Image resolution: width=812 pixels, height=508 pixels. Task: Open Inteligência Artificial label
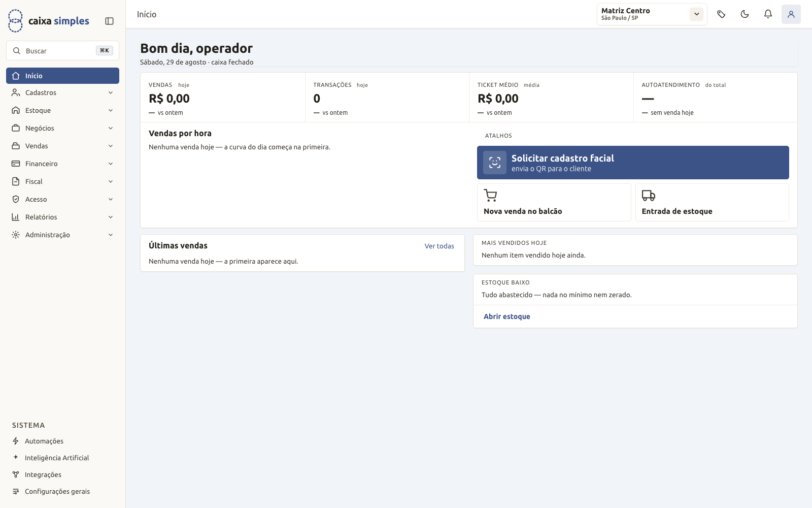tap(57, 458)
